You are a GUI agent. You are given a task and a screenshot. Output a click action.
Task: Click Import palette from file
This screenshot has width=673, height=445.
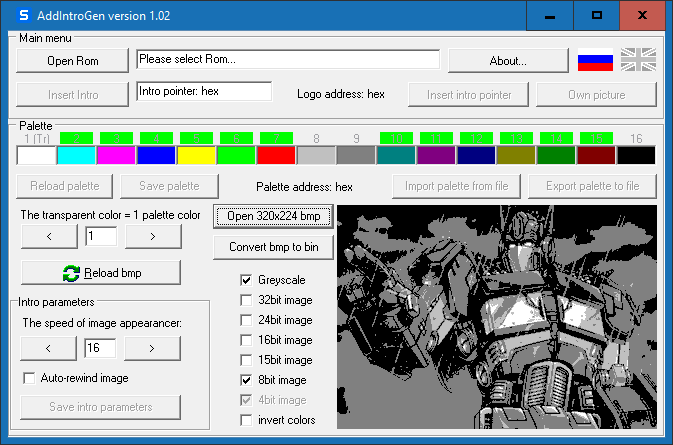pos(456,186)
